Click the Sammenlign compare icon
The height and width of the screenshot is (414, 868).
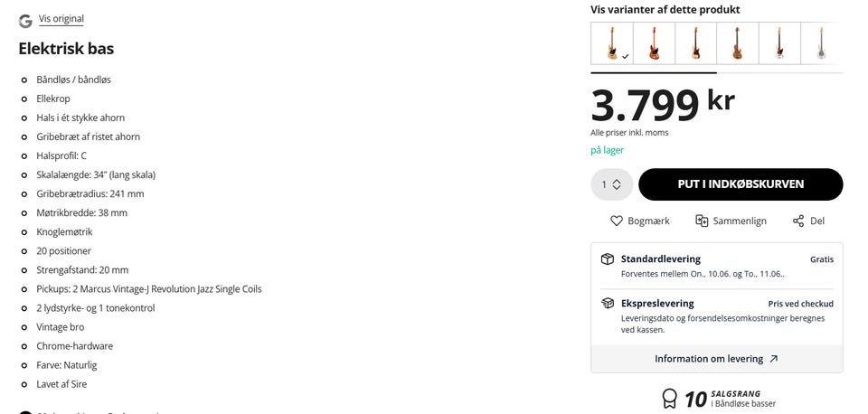pos(702,221)
